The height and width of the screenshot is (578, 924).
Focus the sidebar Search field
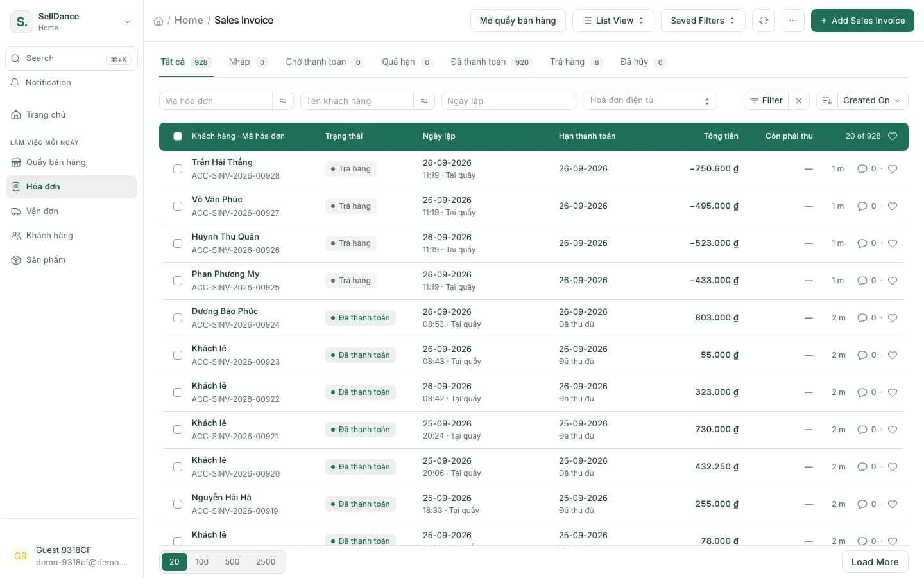click(x=71, y=58)
